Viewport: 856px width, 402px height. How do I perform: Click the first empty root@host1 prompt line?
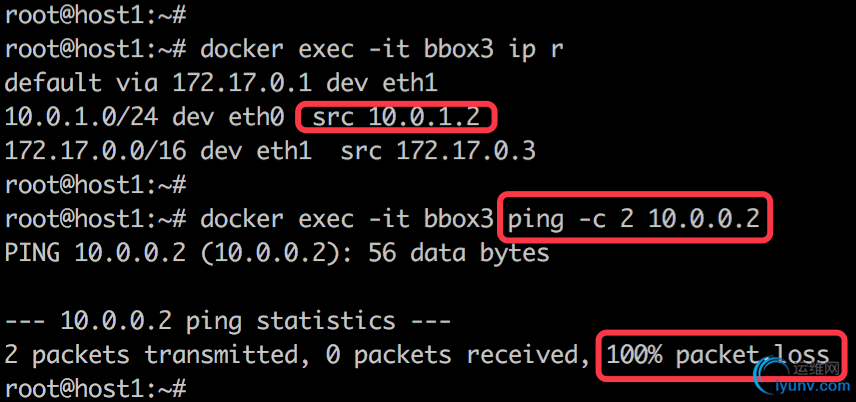pyautogui.click(x=96, y=15)
